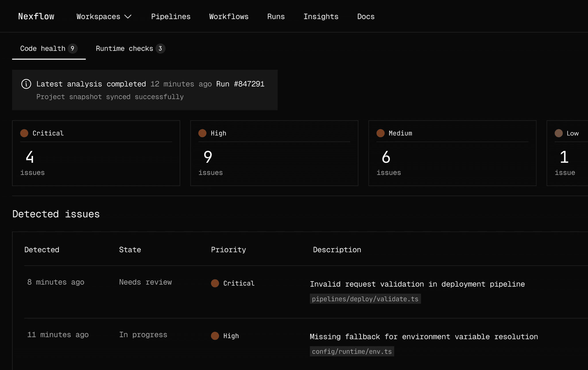588x370 pixels.
Task: Open the Workspaces menu
Action: point(98,17)
